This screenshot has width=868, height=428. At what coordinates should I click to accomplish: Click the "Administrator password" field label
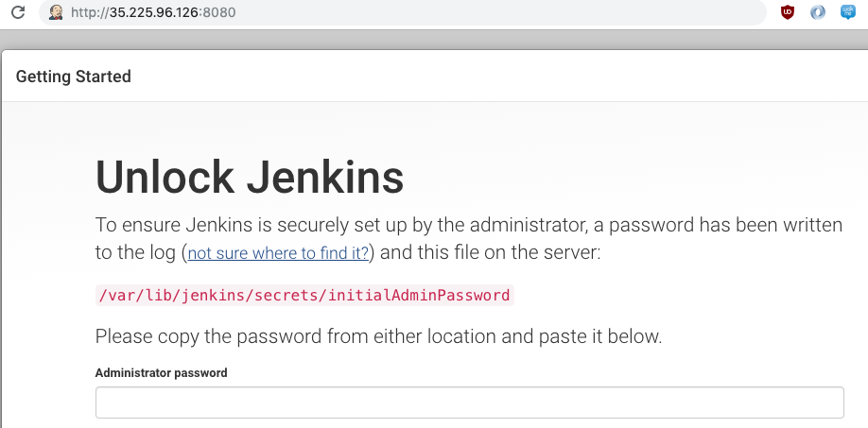pyautogui.click(x=161, y=373)
